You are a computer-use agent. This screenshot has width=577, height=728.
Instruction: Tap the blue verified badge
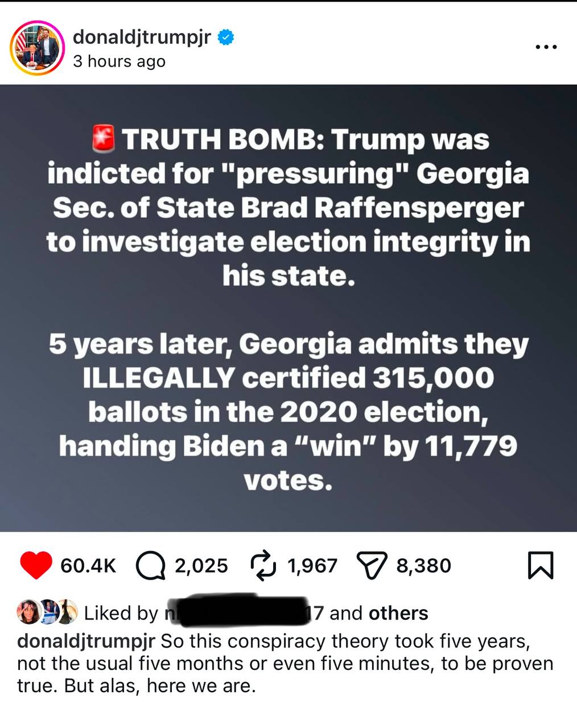tap(226, 37)
